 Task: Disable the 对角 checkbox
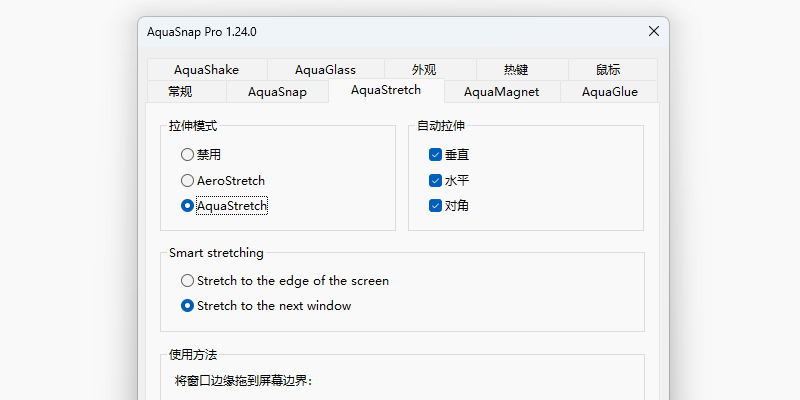coord(435,206)
